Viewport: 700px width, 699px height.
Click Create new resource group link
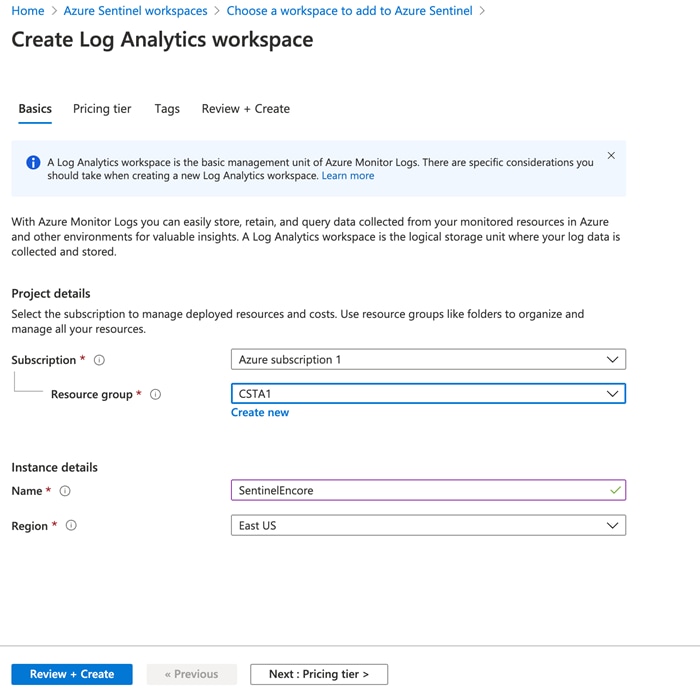260,412
